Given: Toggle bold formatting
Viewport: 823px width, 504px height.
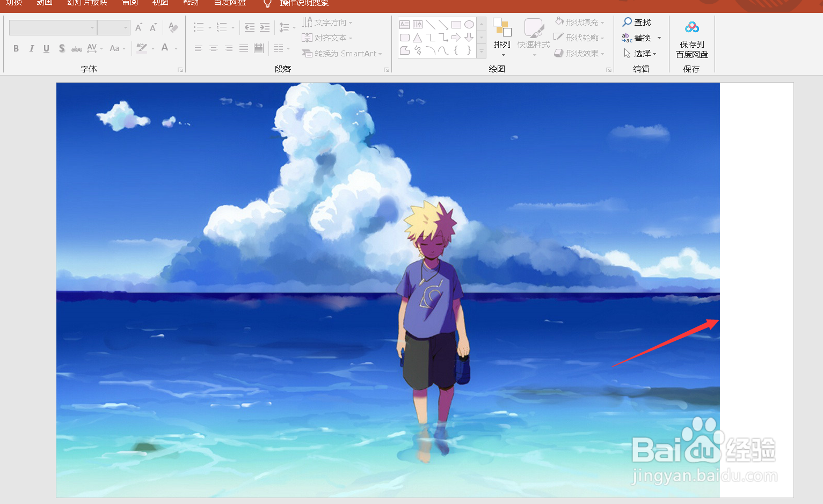Looking at the screenshot, I should pos(16,48).
